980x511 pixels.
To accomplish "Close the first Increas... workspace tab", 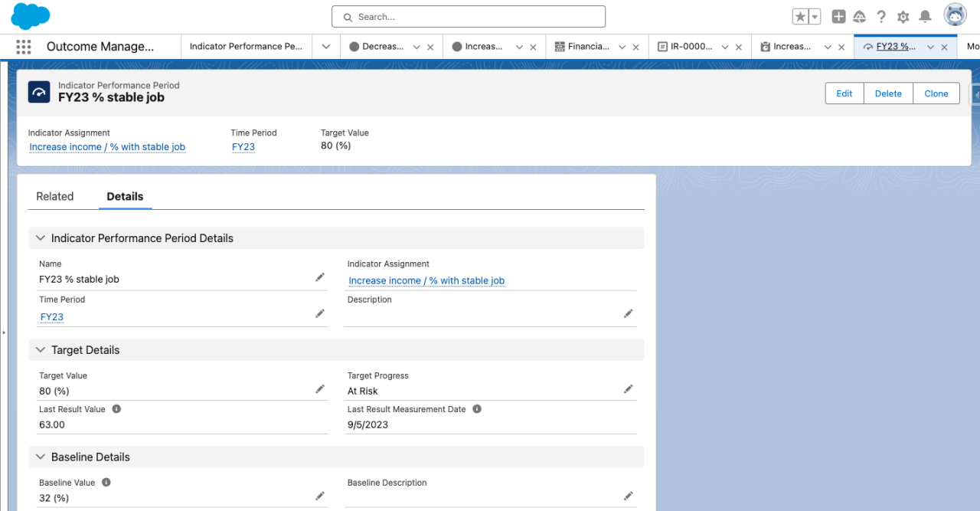I will coord(533,47).
